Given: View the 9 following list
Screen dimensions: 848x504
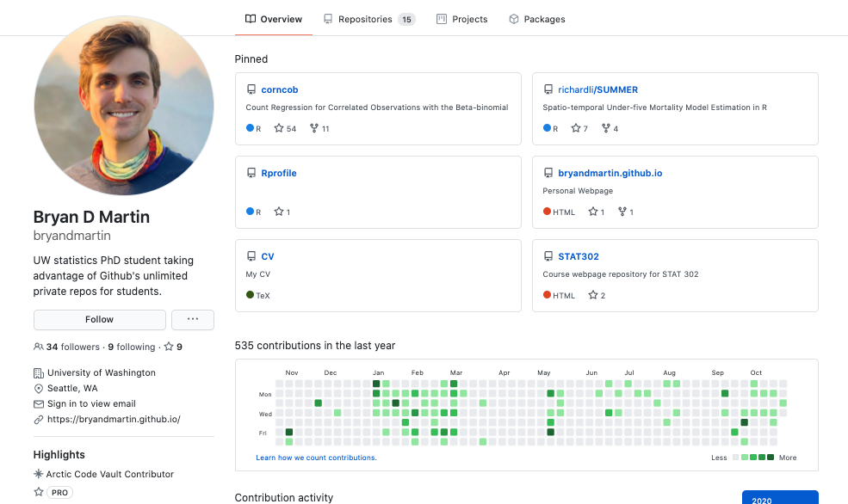Looking at the screenshot, I should pyautogui.click(x=132, y=347).
